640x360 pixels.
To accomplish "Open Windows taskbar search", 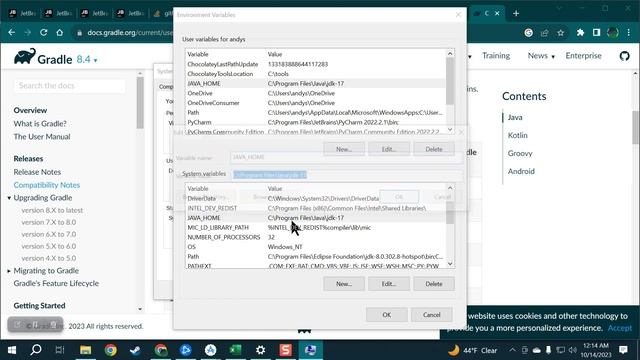I will tap(36, 350).
